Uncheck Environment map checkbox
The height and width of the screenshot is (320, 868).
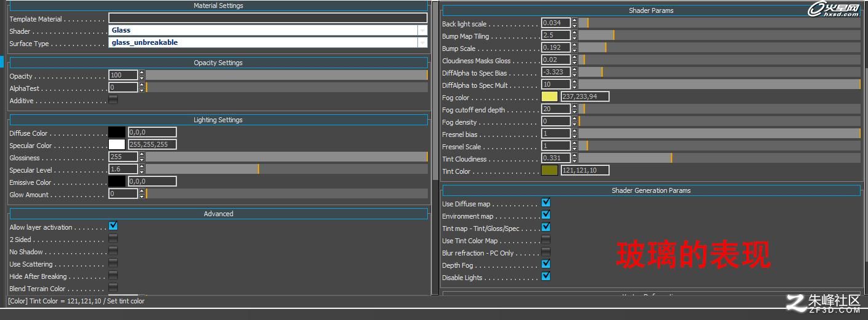546,215
